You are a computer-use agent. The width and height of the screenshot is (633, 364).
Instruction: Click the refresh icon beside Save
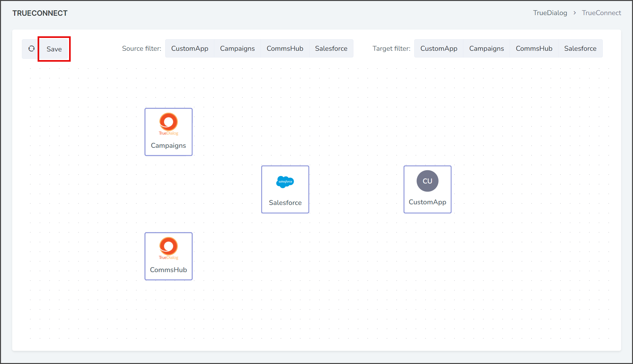(31, 49)
